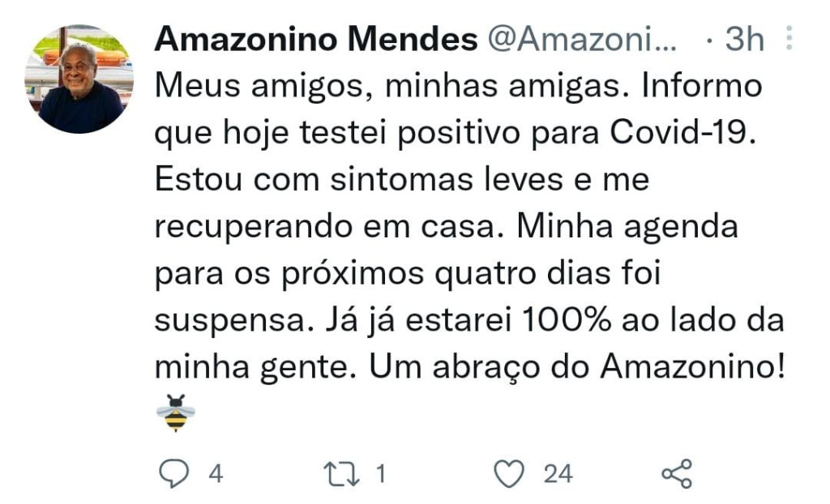Open the three-dot more options menu
The image size is (830, 504).
click(x=790, y=38)
